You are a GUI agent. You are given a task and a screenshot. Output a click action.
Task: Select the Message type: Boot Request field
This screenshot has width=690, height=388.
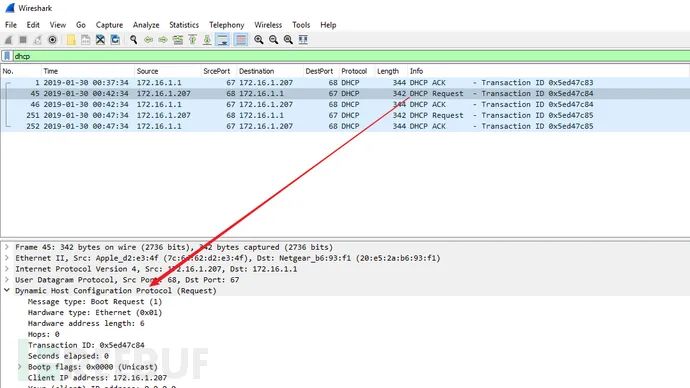click(x=95, y=302)
